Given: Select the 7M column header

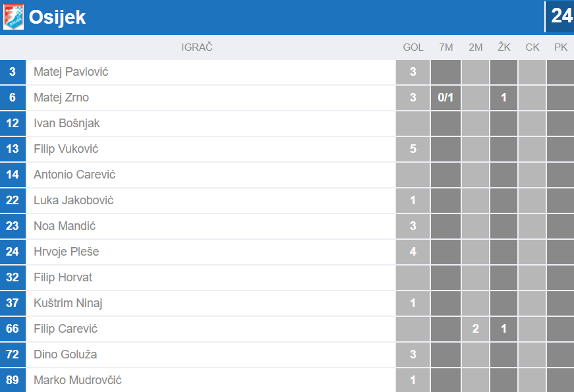Looking at the screenshot, I should tap(446, 47).
